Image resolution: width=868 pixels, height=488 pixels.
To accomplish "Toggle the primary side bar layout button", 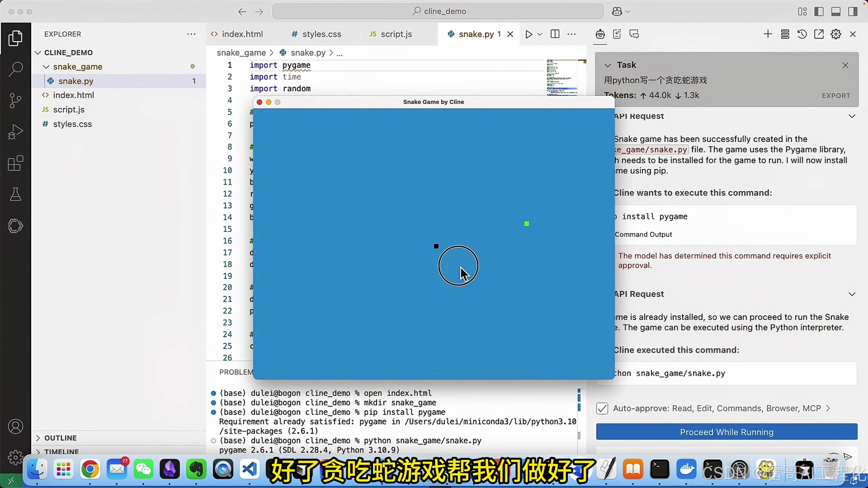I will pos(819,12).
